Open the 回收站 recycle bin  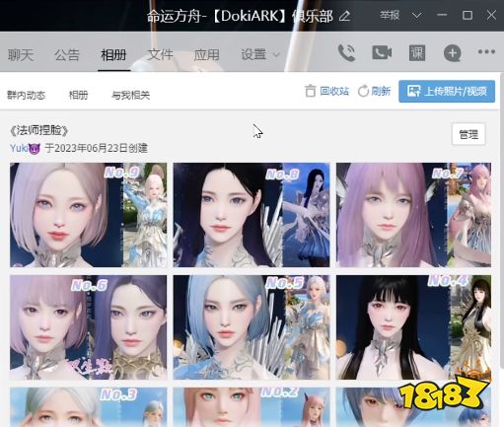point(326,91)
